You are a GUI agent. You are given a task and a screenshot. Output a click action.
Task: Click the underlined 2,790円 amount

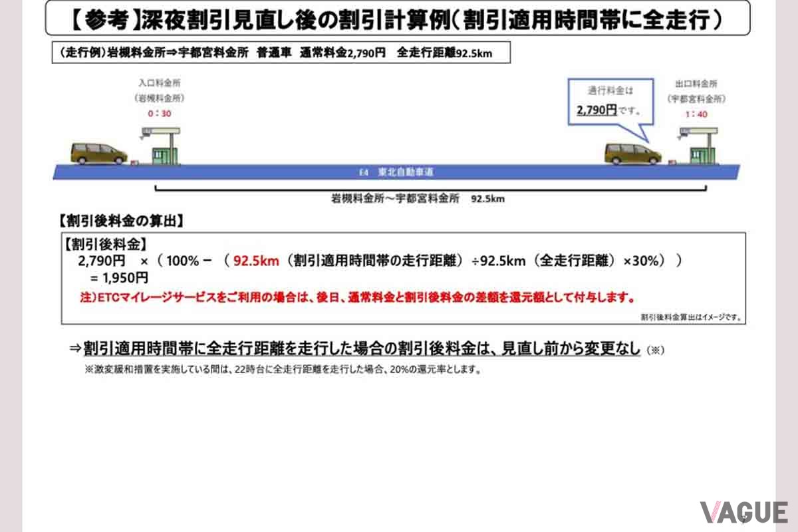tap(595, 109)
